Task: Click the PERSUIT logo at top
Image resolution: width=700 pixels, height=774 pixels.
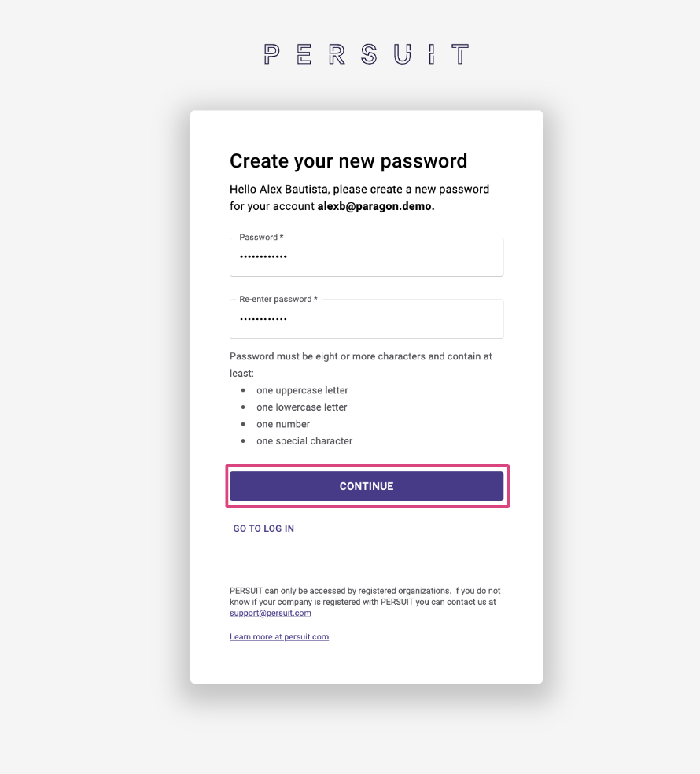Action: [367, 53]
